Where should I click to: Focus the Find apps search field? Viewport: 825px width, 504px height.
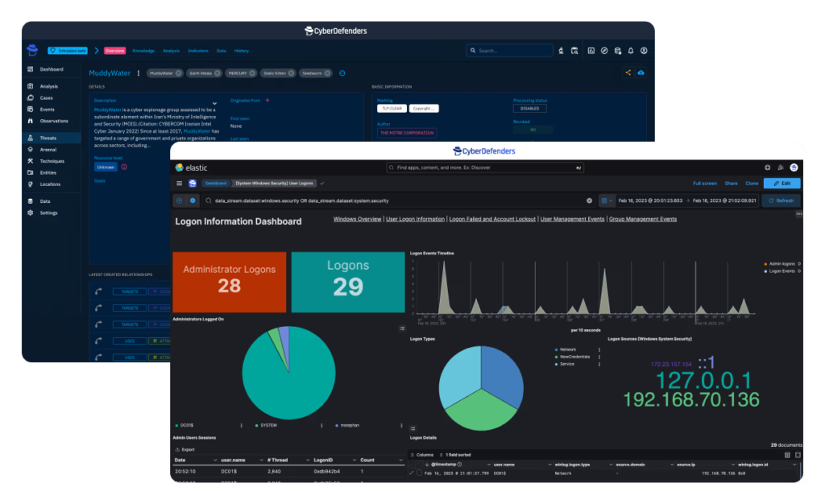485,167
